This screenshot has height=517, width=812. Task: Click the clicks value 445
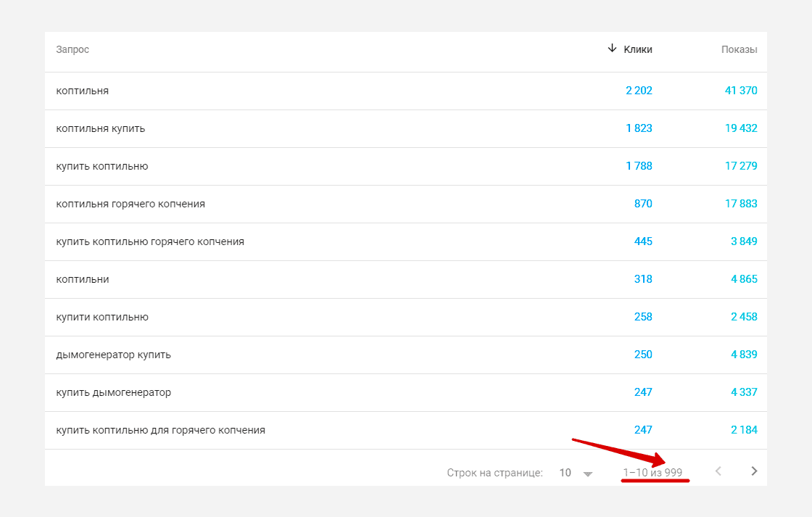click(x=643, y=241)
